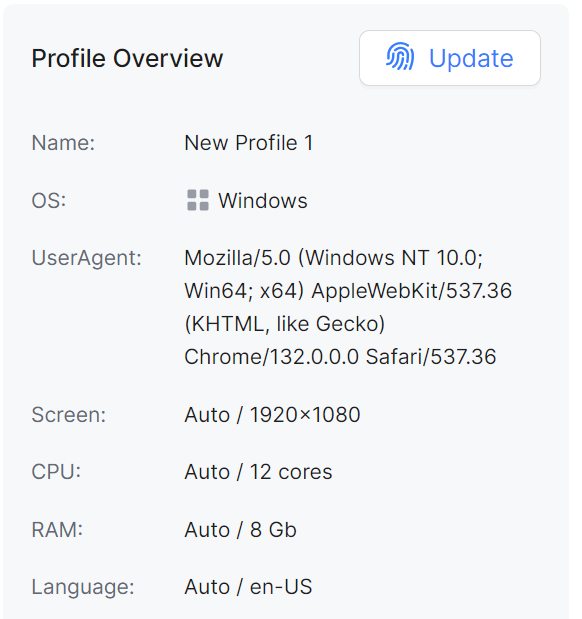Click the OS: field label

click(x=49, y=200)
